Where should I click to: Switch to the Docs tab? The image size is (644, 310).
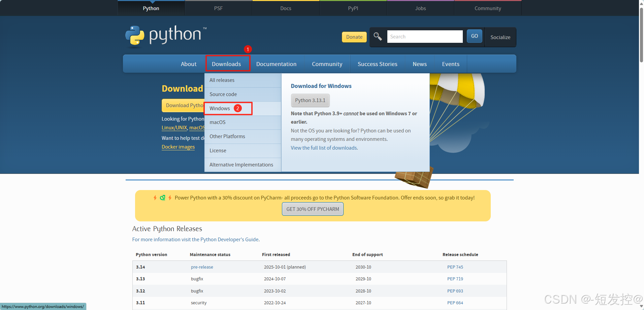pos(285,8)
